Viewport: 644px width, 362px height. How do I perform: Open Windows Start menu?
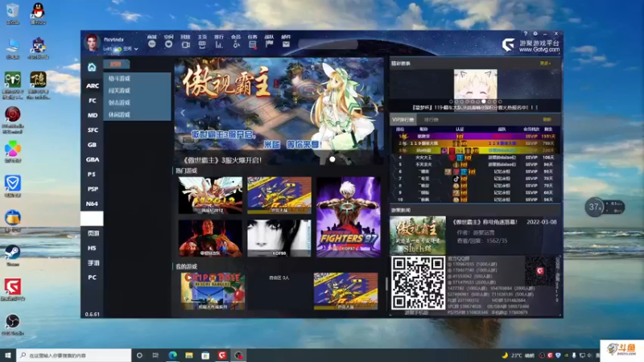(8, 355)
